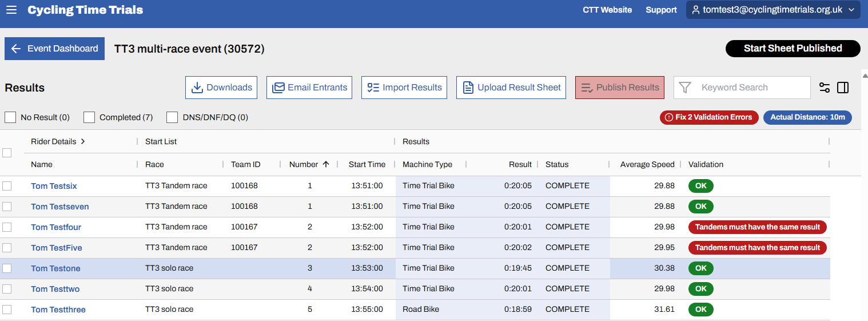Screen dimensions: 868x321
Task: Click the Downloads button
Action: point(221,88)
